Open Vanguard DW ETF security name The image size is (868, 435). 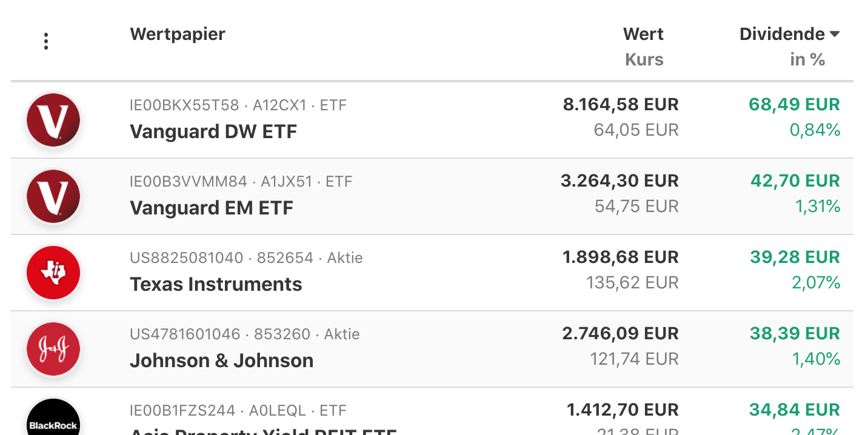pyautogui.click(x=213, y=131)
